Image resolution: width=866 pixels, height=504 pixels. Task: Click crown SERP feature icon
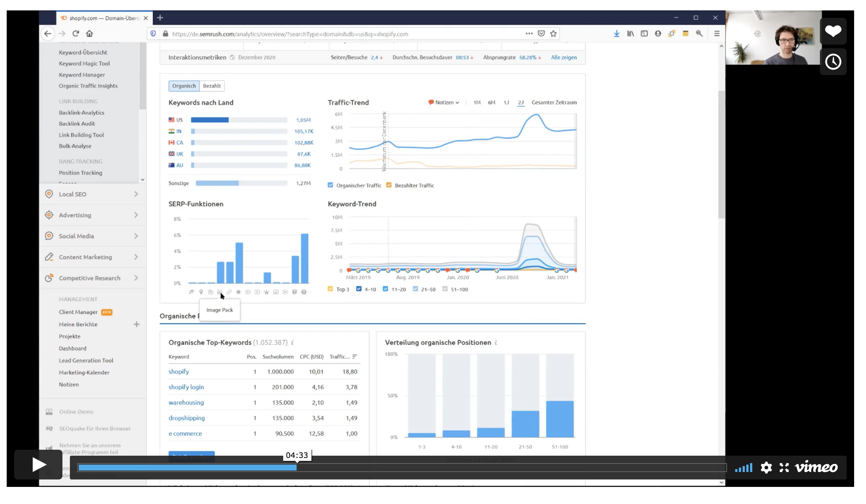pos(266,292)
